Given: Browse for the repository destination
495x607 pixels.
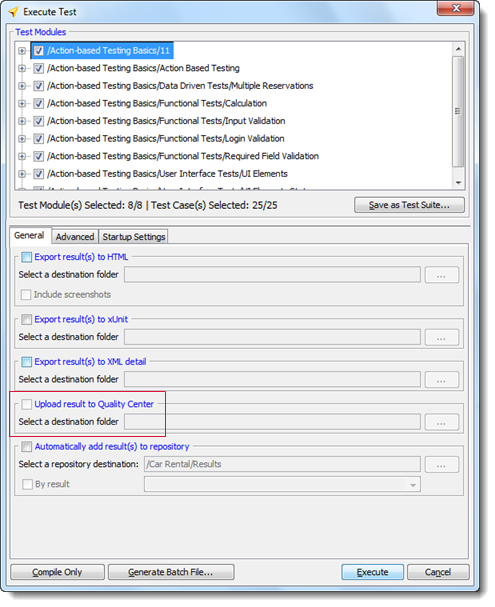Looking at the screenshot, I should 441,465.
